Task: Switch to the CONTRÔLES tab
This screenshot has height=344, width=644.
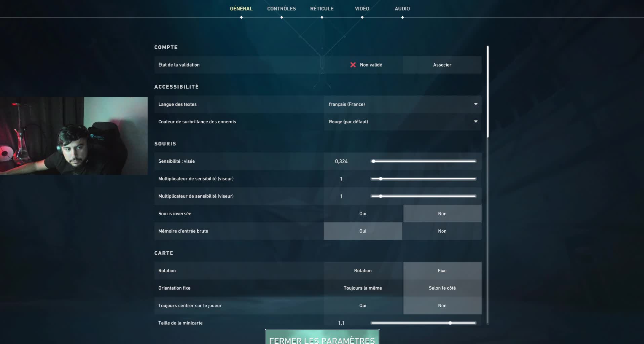Action: [x=281, y=9]
